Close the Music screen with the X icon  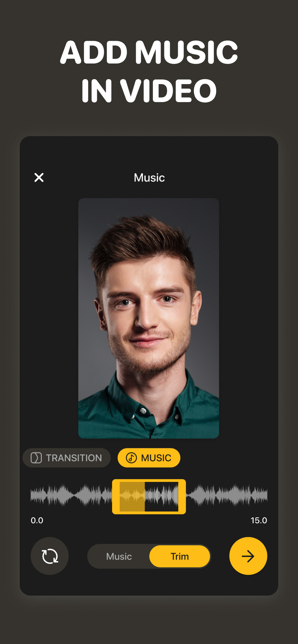pos(39,177)
